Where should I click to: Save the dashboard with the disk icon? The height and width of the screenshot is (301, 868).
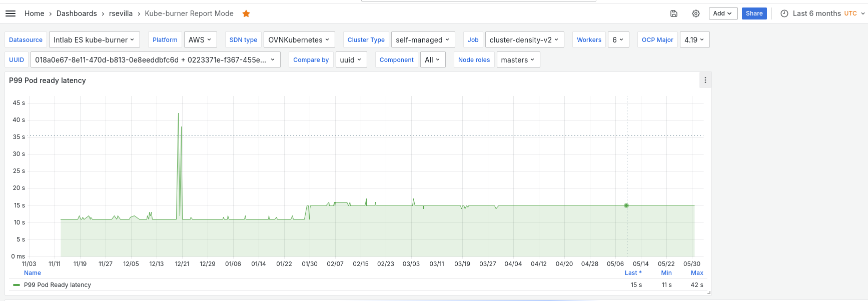[674, 13]
